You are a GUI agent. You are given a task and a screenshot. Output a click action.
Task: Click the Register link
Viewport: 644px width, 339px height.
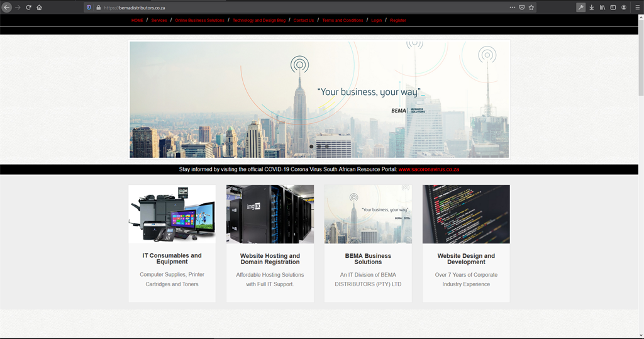[x=398, y=20]
